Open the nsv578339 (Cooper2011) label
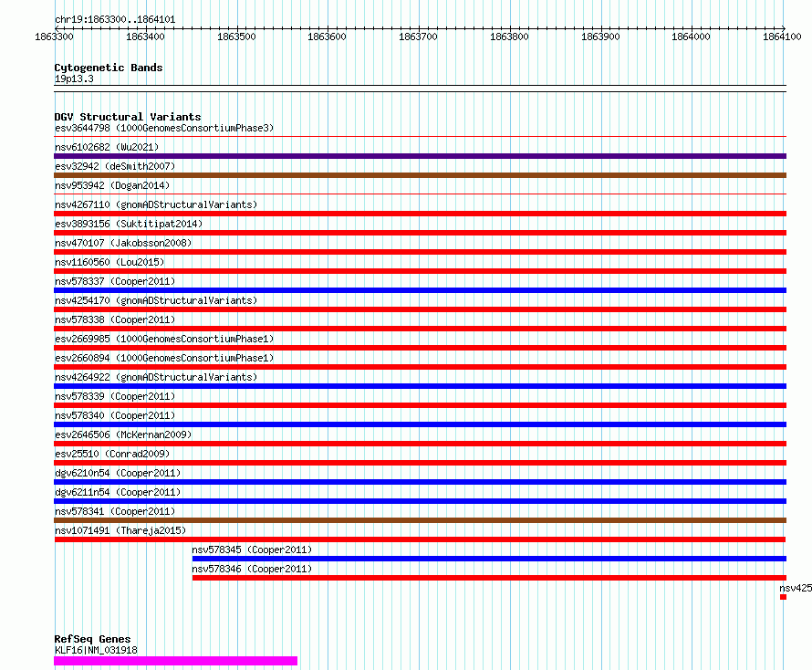 (x=115, y=396)
